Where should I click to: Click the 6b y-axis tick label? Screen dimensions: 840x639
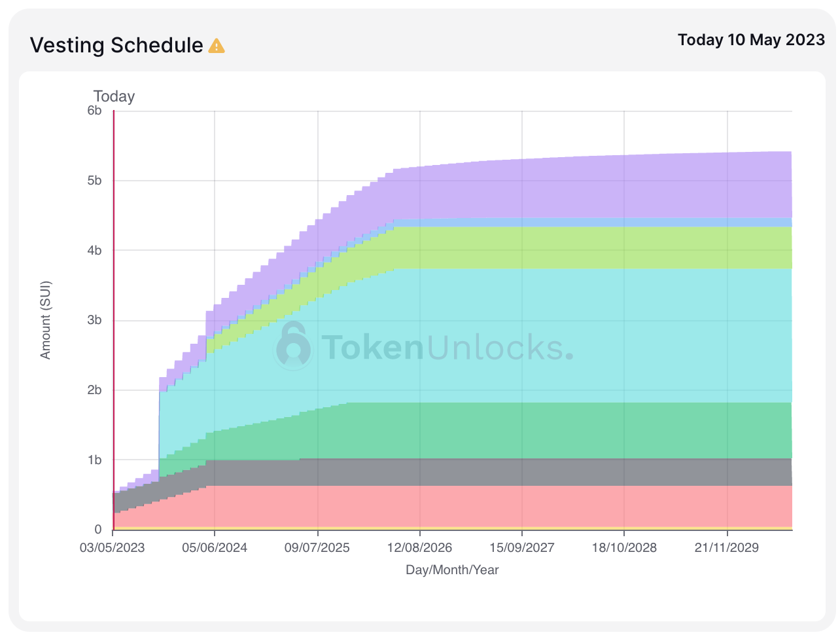coord(94,111)
